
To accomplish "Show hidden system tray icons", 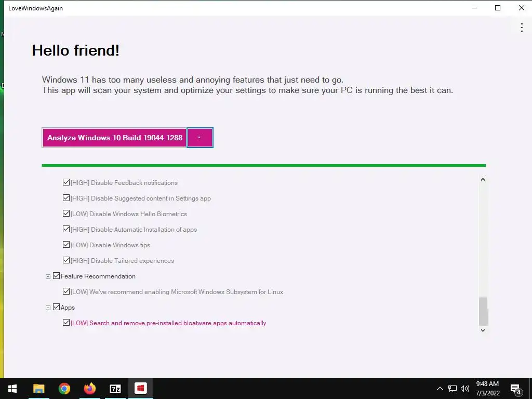I will pyautogui.click(x=440, y=389).
